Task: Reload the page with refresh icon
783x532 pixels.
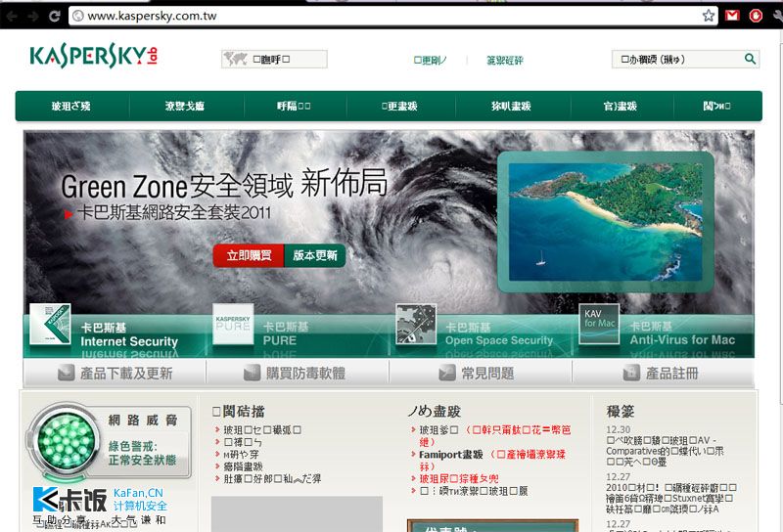Action: 55,16
